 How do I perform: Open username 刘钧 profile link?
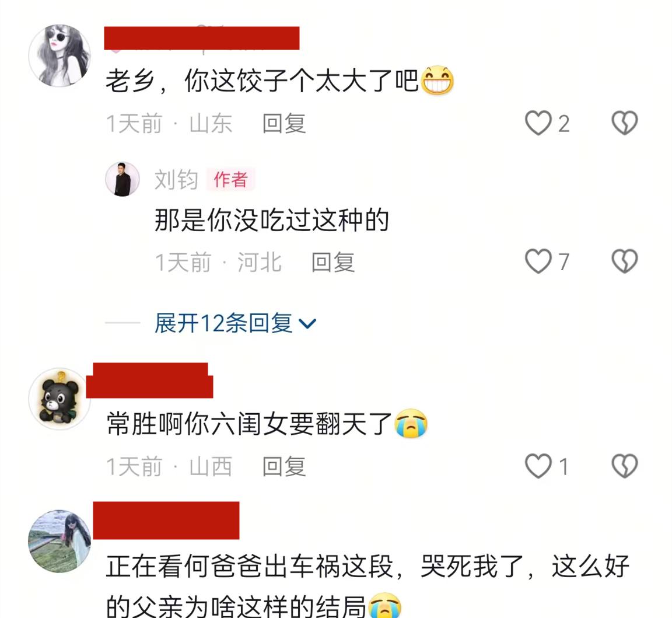pos(176,180)
